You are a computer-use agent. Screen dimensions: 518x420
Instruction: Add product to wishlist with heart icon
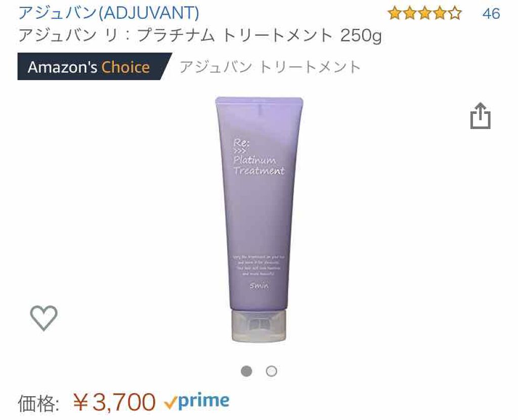tap(44, 318)
